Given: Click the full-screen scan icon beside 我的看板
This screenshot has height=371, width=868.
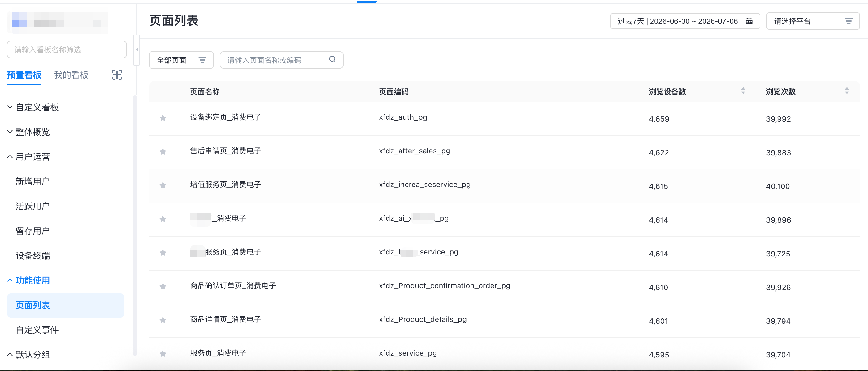Looking at the screenshot, I should click(x=117, y=75).
